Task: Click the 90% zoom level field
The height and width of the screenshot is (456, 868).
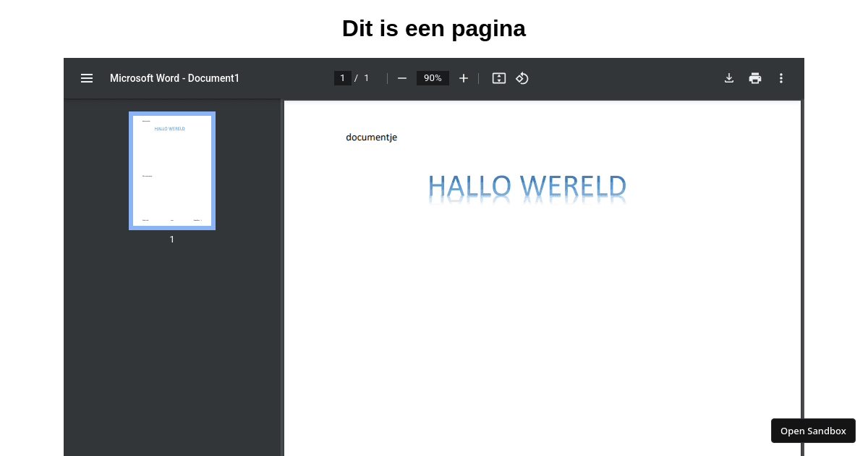Action: [433, 78]
